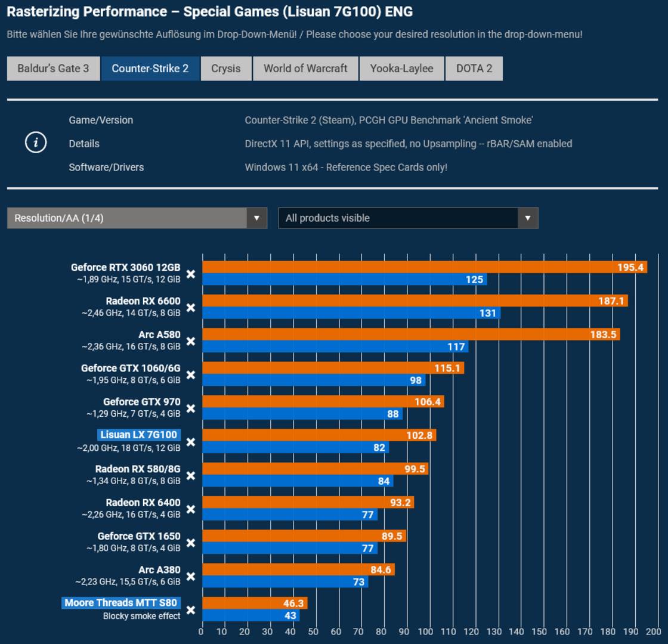This screenshot has height=644, width=668.
Task: Open the World of Warcraft tab
Action: [305, 69]
